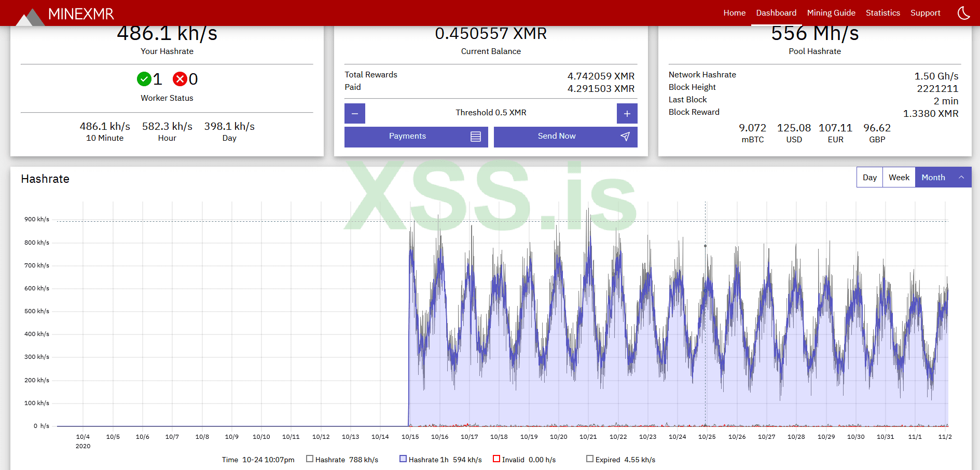Screen dimensions: 980x470
Task: Click Last Block 2 min value
Action: point(946,101)
